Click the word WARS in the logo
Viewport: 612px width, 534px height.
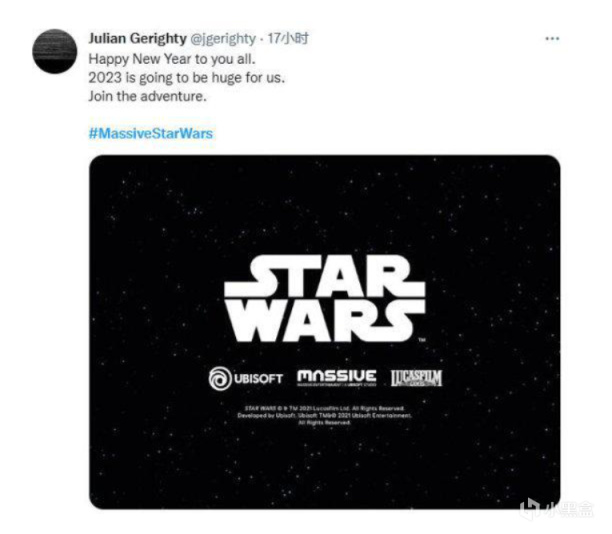click(x=326, y=321)
